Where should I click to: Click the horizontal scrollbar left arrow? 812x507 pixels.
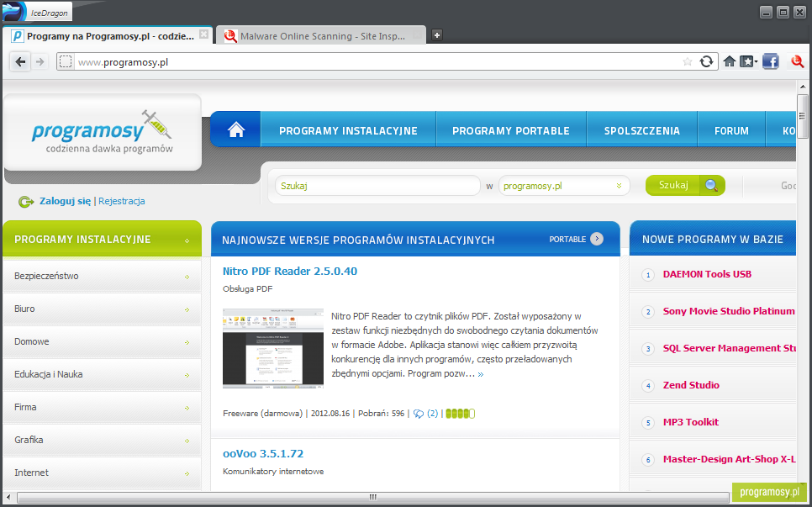[x=8, y=498]
